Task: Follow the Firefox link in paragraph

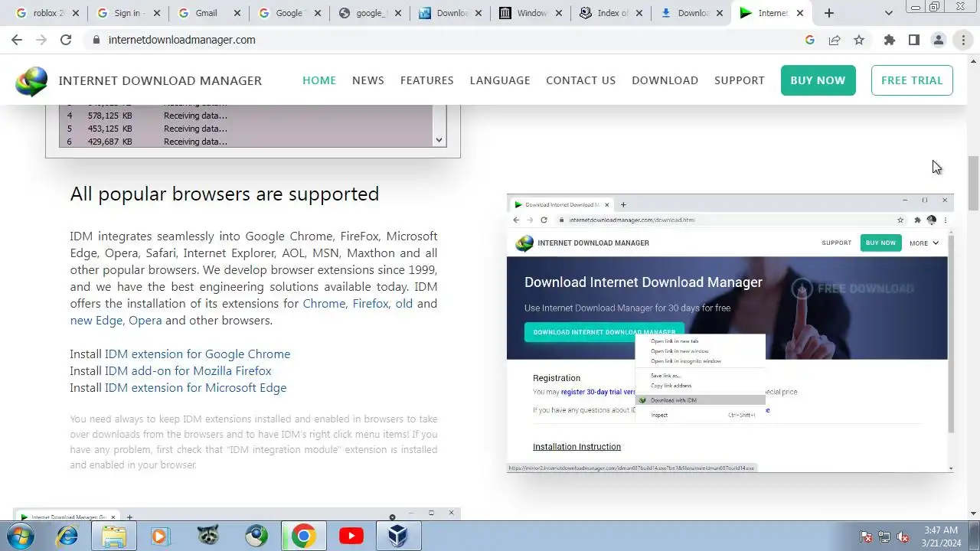Action: [371, 304]
